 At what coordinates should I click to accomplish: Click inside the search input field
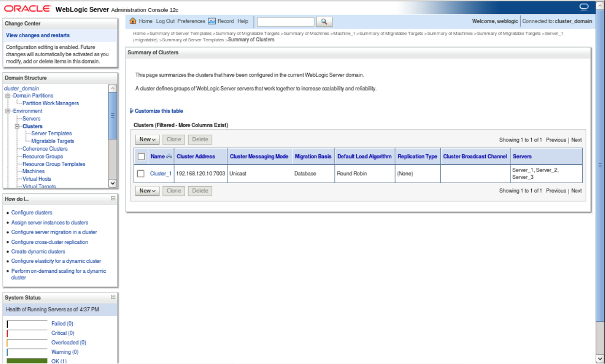click(285, 21)
